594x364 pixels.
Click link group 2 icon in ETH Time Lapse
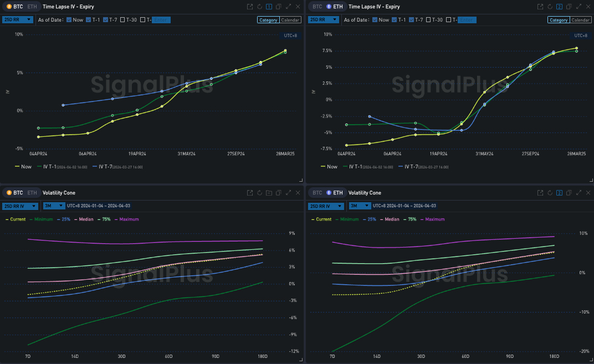[x=559, y=7]
